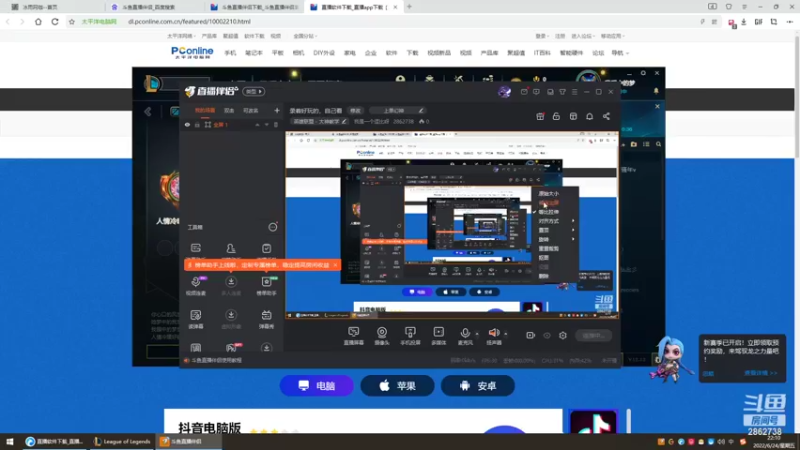This screenshot has width=800, height=450.
Task: Expand the 登录 dropdown
Action: coord(542,36)
